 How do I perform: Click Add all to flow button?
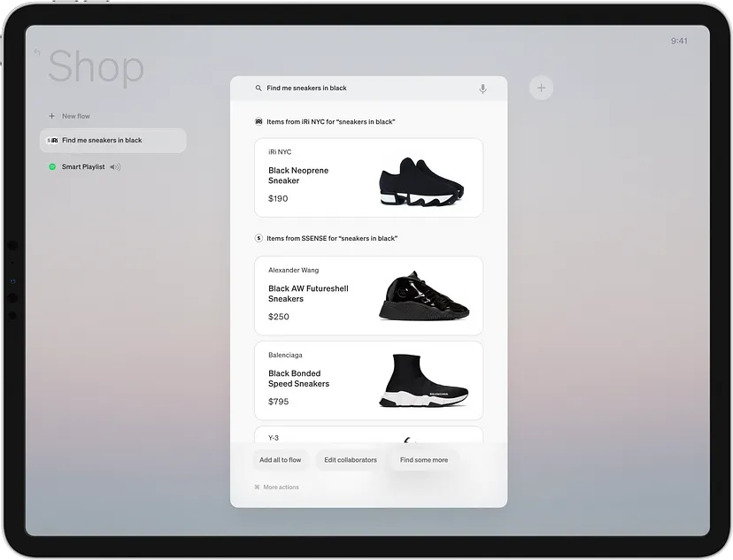tap(280, 460)
